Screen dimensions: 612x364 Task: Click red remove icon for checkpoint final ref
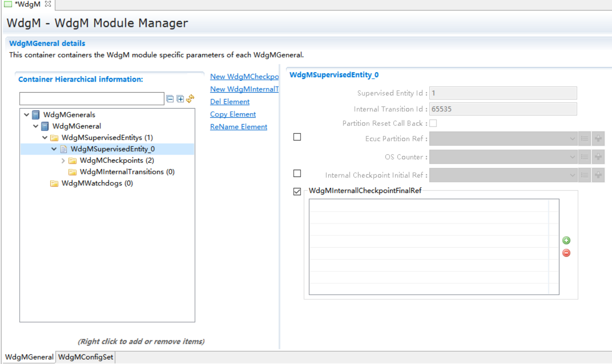pos(566,253)
